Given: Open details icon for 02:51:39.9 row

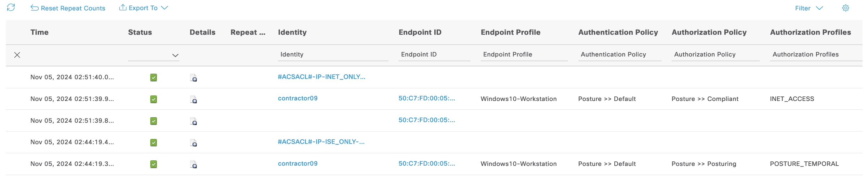Looking at the screenshot, I should [193, 100].
